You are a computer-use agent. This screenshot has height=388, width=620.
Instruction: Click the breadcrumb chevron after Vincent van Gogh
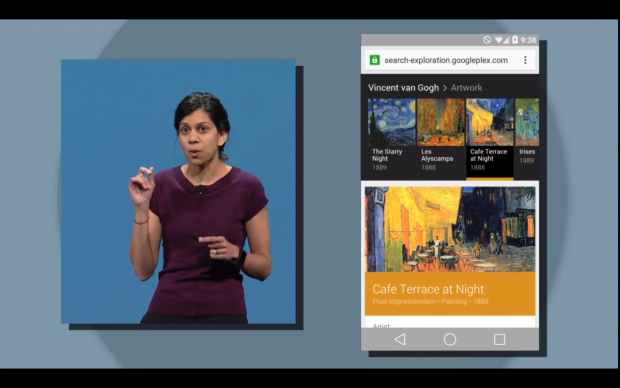coord(445,88)
